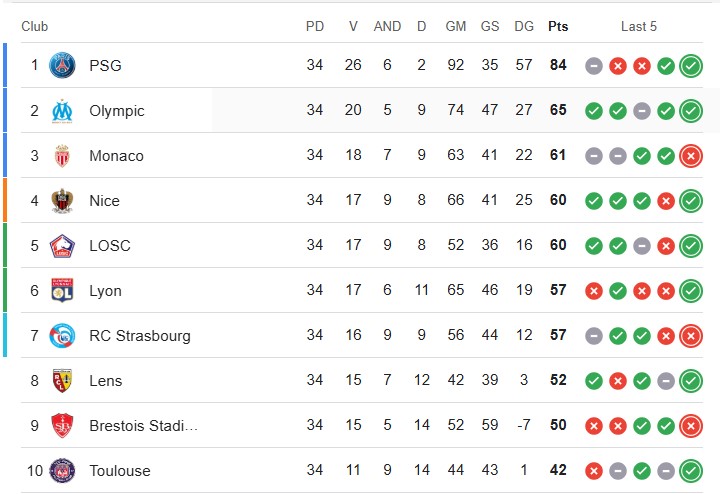Click the Nice club badge
Screen dimensions: 723x494
tap(62, 201)
